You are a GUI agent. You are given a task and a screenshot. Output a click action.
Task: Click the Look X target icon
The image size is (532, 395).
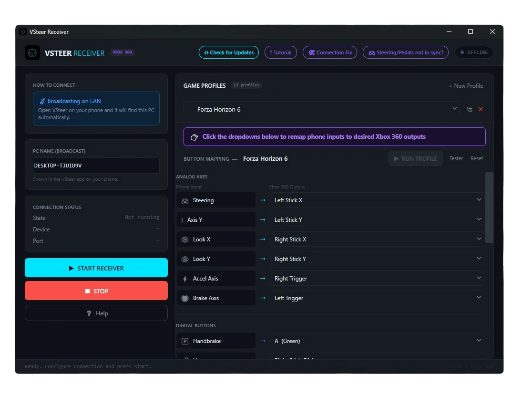pyautogui.click(x=185, y=240)
